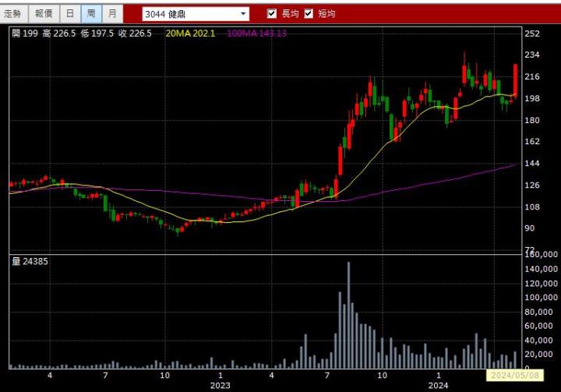Click the 252 price axis label
This screenshot has width=561, height=392.
pos(532,34)
